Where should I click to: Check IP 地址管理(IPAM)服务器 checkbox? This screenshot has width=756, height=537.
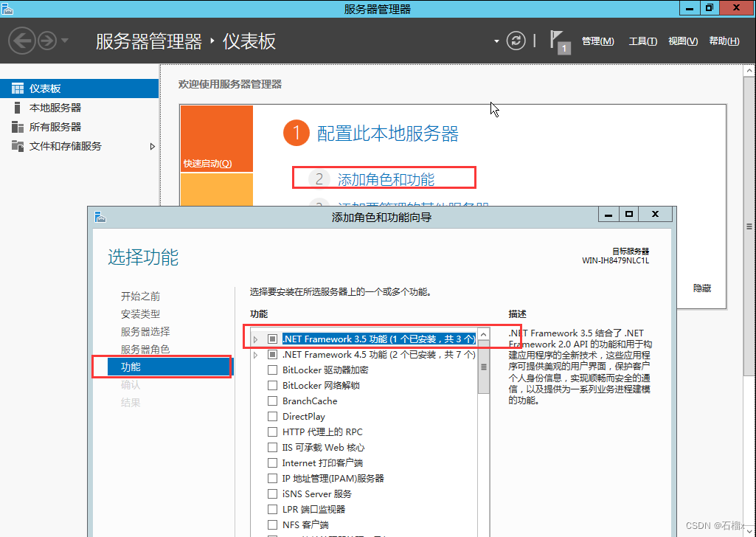[272, 478]
